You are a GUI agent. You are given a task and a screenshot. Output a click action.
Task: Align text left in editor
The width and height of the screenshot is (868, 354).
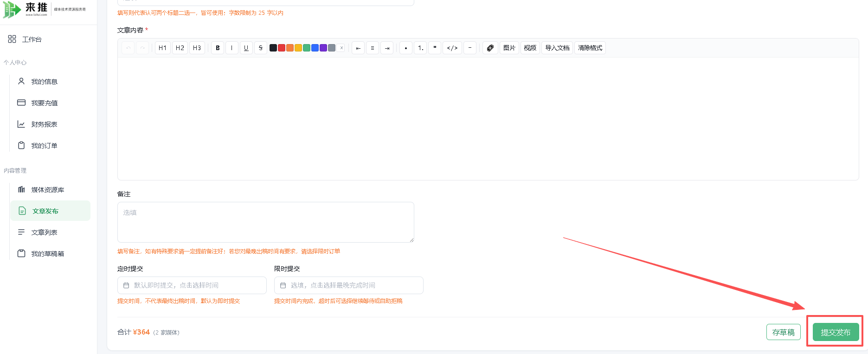pyautogui.click(x=358, y=48)
